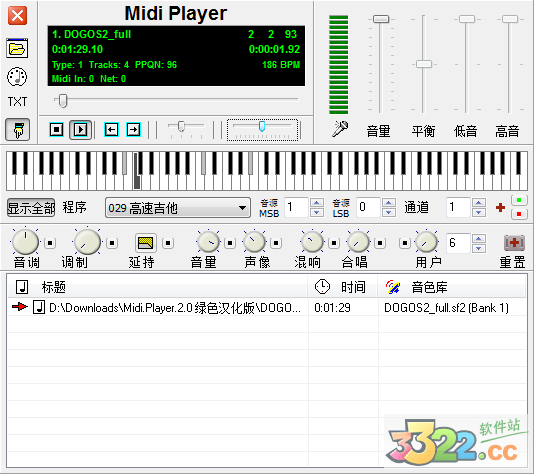534x474 pixels.
Task: Start playback with the play button
Action: tap(80, 130)
